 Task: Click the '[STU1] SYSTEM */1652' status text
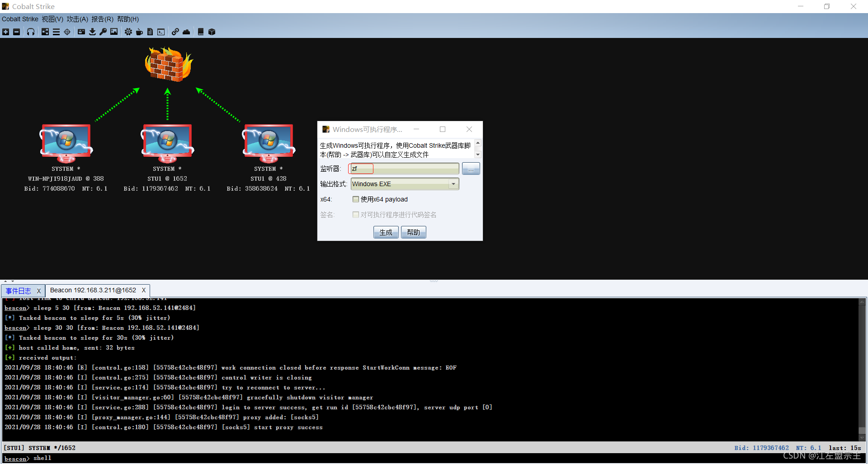point(39,448)
